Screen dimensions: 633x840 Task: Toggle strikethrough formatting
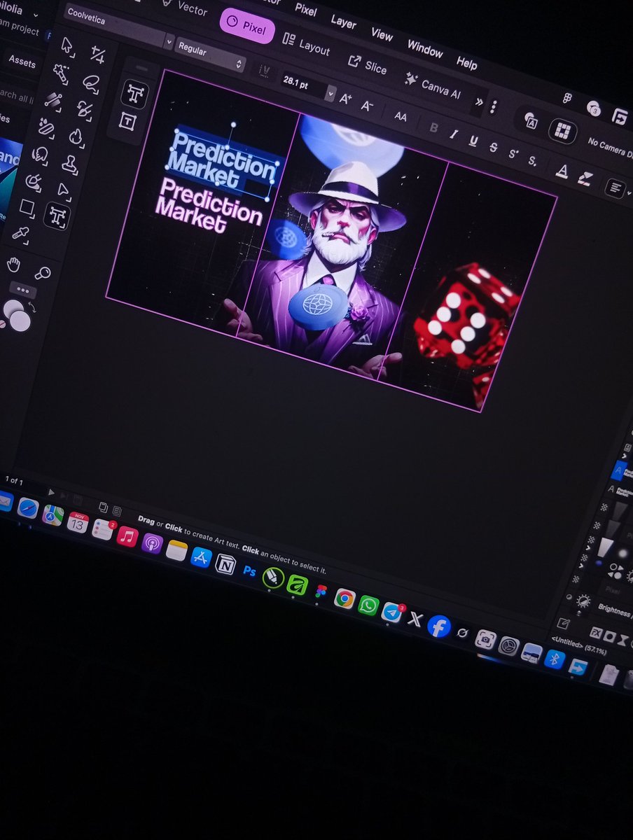click(493, 148)
